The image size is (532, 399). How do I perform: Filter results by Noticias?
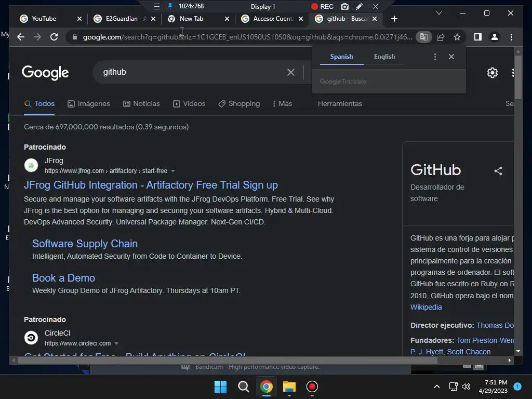[141, 103]
